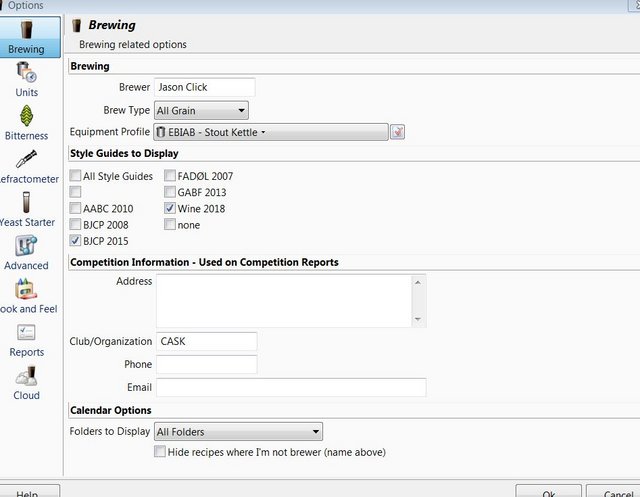Click the Address scrollbar down arrow

pos(418,319)
